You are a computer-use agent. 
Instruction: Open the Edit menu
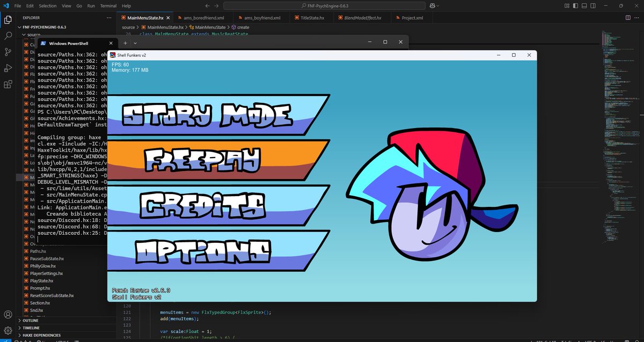click(30, 5)
